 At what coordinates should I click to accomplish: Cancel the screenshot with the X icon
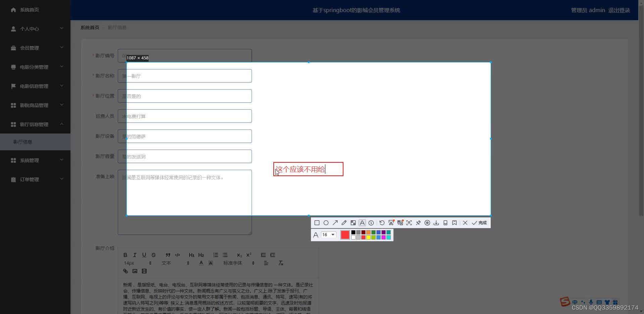pyautogui.click(x=465, y=223)
